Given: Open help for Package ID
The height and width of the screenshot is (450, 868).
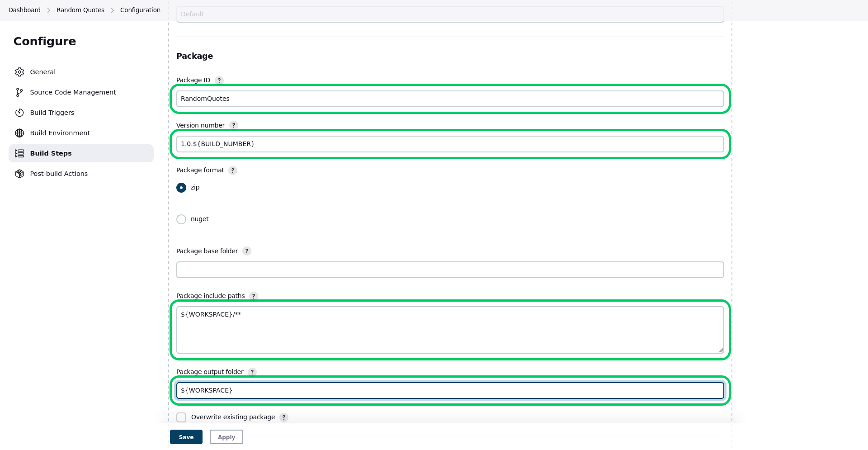Looking at the screenshot, I should pos(219,80).
